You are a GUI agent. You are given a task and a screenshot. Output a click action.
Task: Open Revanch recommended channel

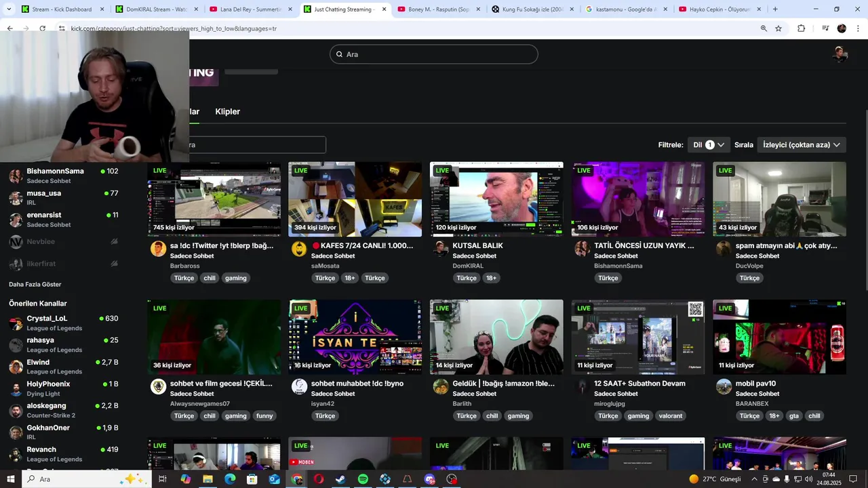64,454
